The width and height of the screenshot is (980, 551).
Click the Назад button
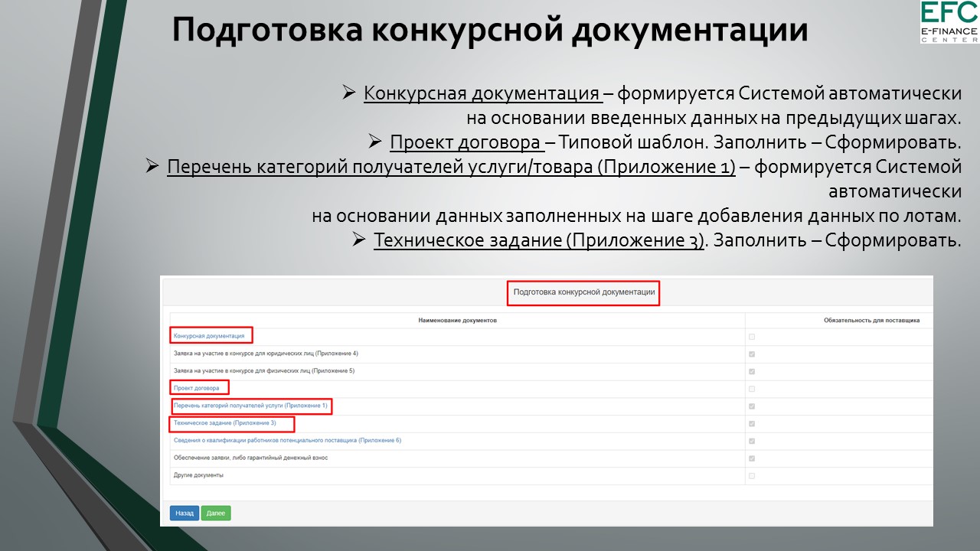point(185,514)
